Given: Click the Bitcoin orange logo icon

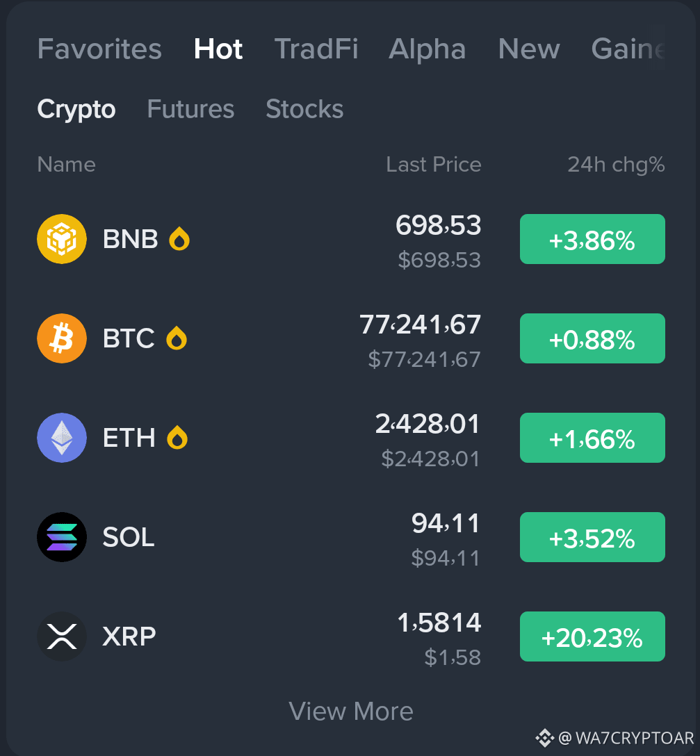Looking at the screenshot, I should [62, 338].
